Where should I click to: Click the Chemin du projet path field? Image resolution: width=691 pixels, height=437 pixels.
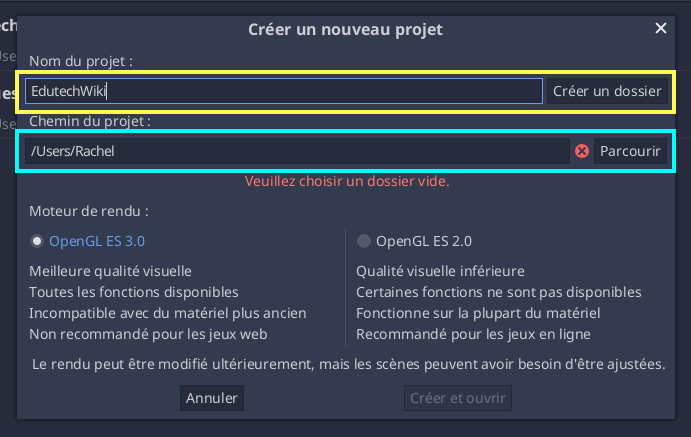(x=297, y=151)
